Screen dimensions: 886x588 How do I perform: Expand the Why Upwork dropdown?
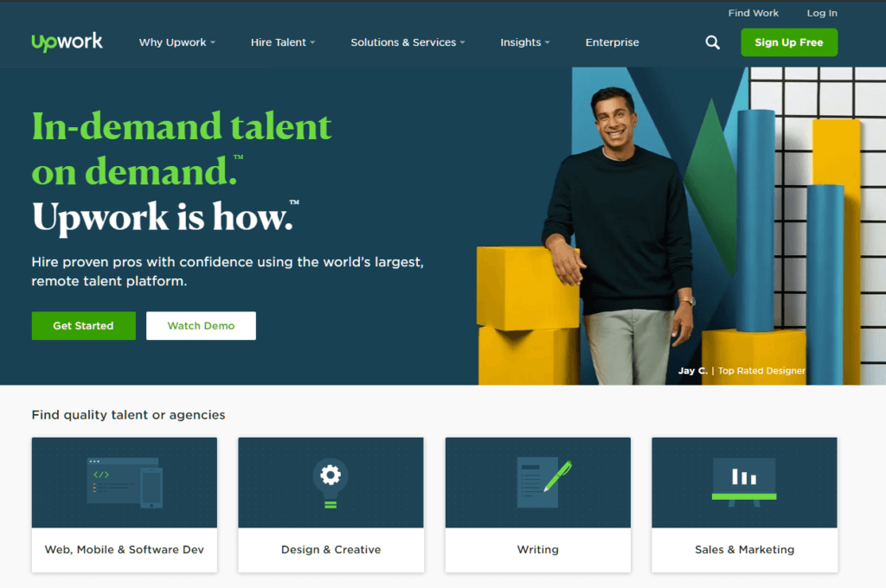177,42
